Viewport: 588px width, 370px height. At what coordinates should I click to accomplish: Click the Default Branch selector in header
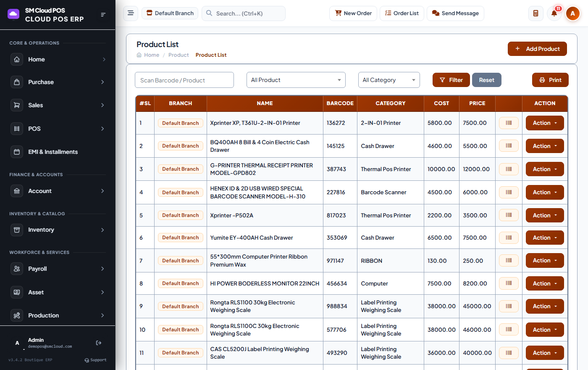(170, 13)
